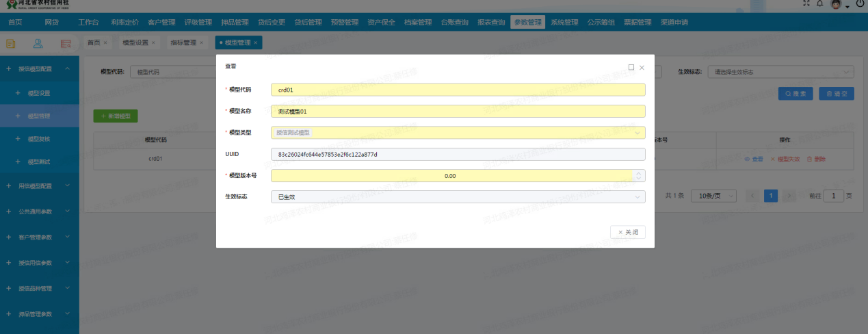Expand the 授信用信参数 sidebar group
This screenshot has height=334, width=868.
point(68,263)
